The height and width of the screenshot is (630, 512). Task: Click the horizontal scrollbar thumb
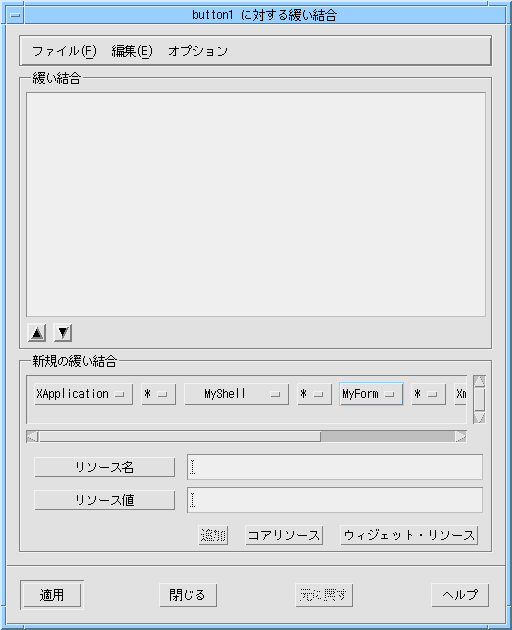(x=180, y=436)
